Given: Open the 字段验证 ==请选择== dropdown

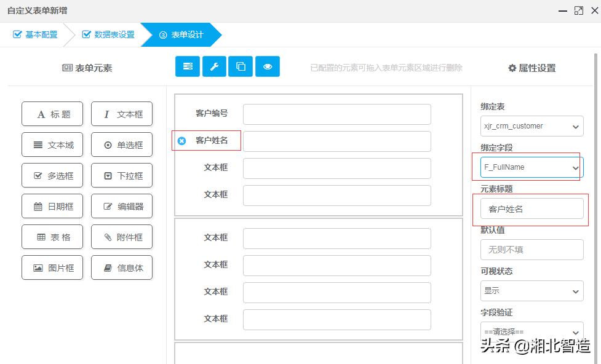Looking at the screenshot, I should [x=531, y=331].
